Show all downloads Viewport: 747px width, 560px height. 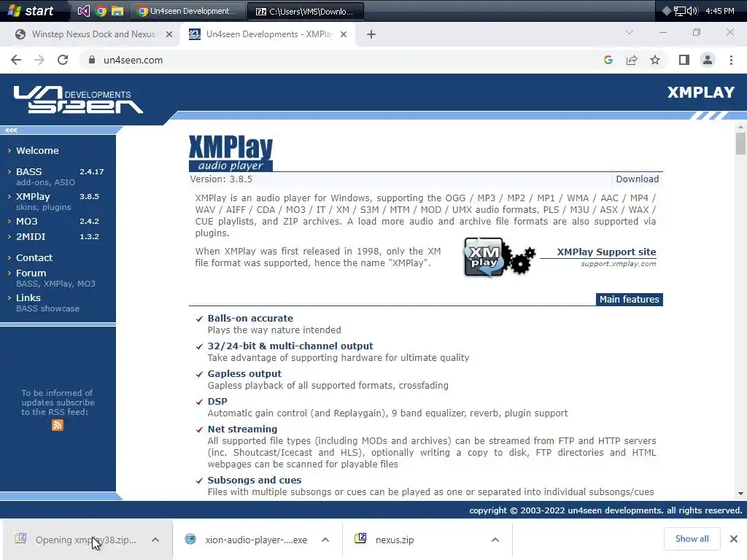click(692, 539)
